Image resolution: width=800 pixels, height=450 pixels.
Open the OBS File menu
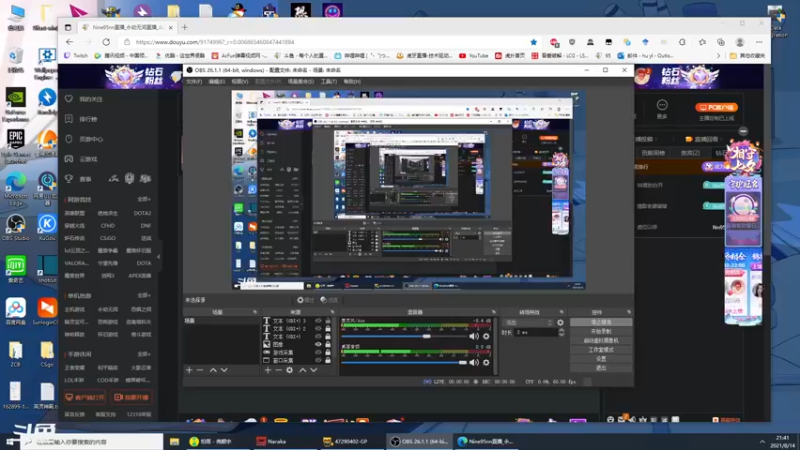click(194, 82)
